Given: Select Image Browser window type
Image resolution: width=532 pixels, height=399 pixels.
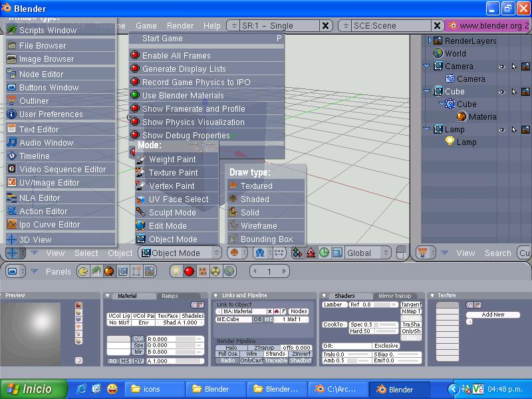Looking at the screenshot, I should pos(61,59).
